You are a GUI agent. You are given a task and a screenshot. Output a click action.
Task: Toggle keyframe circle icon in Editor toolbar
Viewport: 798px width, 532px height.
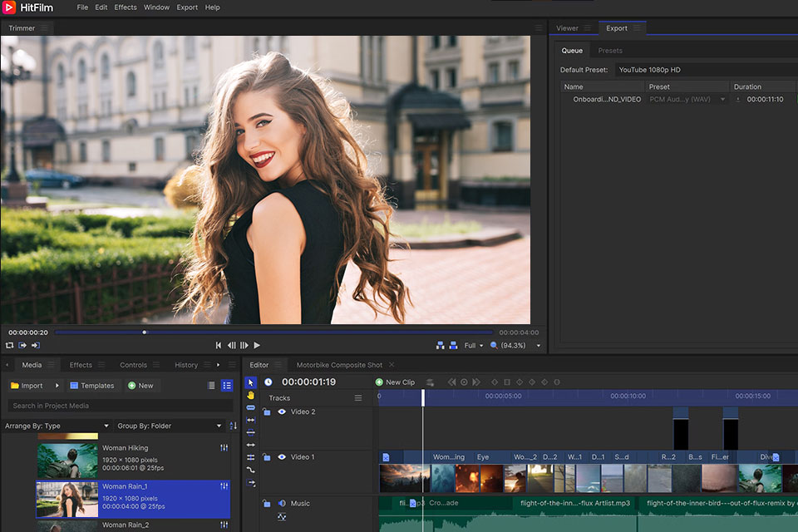click(464, 382)
